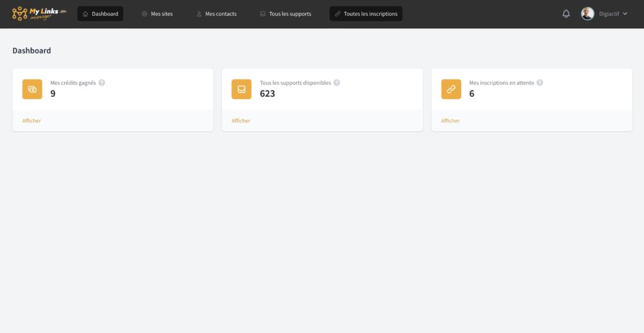Click Afficher under Mes inscriptions en attente
Screen dimensions: 644x333
point(450,121)
